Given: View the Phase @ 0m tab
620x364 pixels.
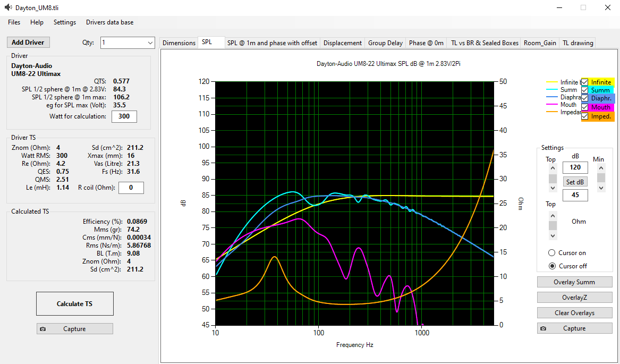Looking at the screenshot, I should pos(426,43).
